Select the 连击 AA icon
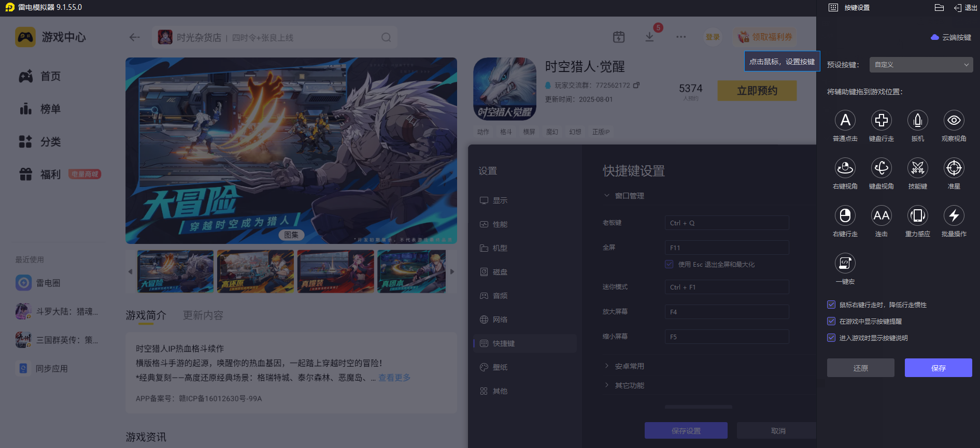This screenshot has width=980, height=448. click(882, 215)
